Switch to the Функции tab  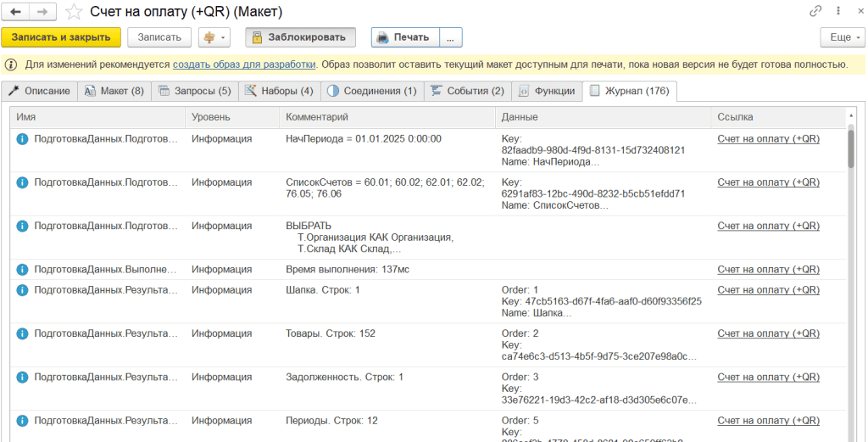547,92
